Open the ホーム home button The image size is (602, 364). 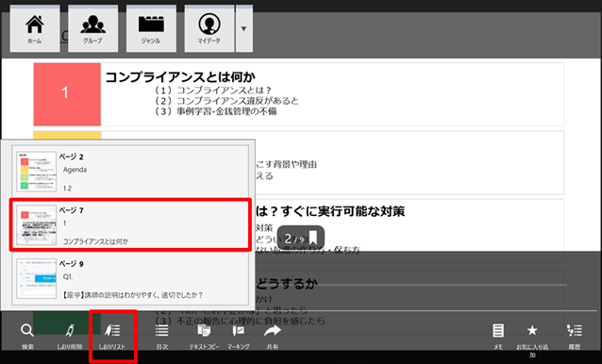click(35, 28)
